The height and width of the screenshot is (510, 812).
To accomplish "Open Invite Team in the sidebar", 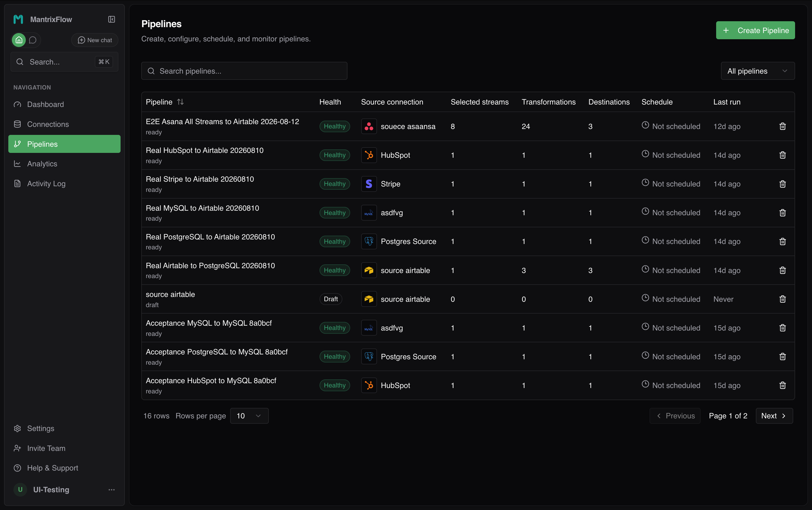I will point(64,448).
